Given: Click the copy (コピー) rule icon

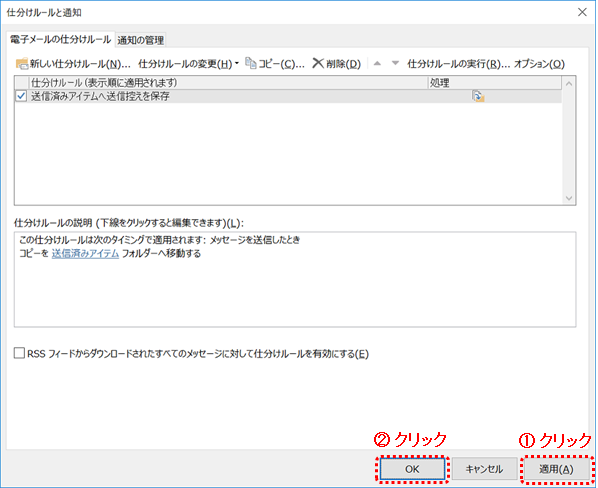Looking at the screenshot, I should pos(251,63).
